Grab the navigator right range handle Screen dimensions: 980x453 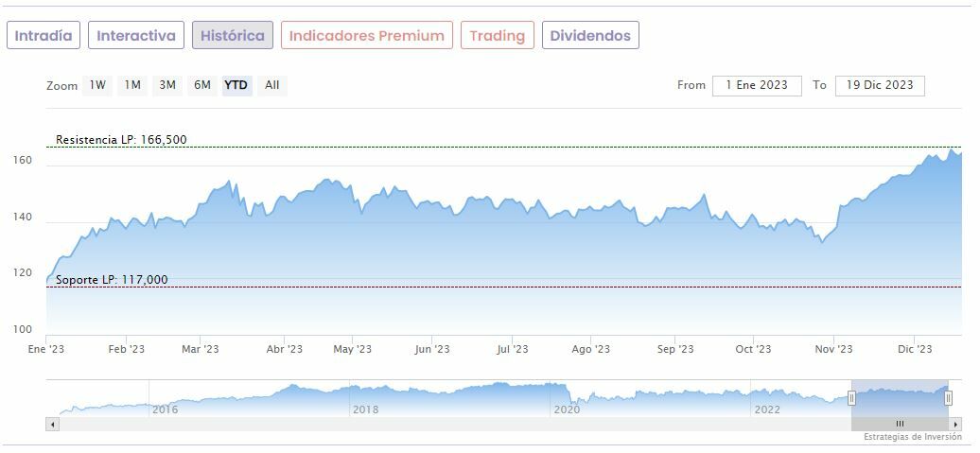tap(948, 398)
